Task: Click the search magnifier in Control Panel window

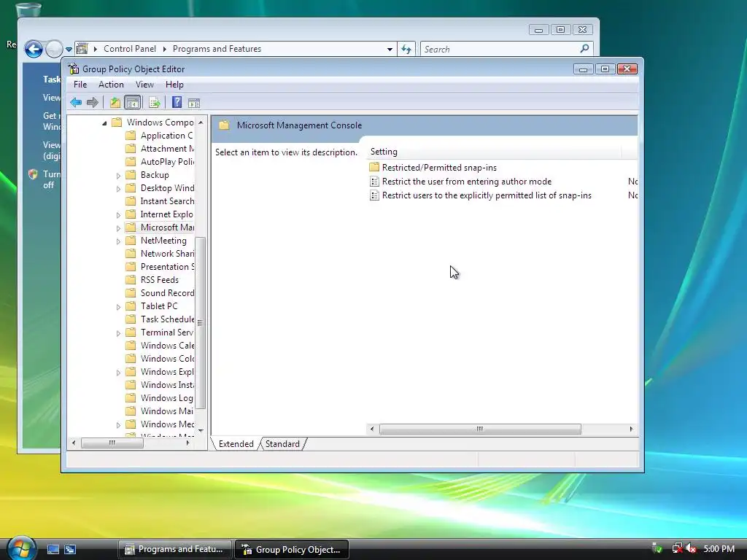Action: point(584,49)
